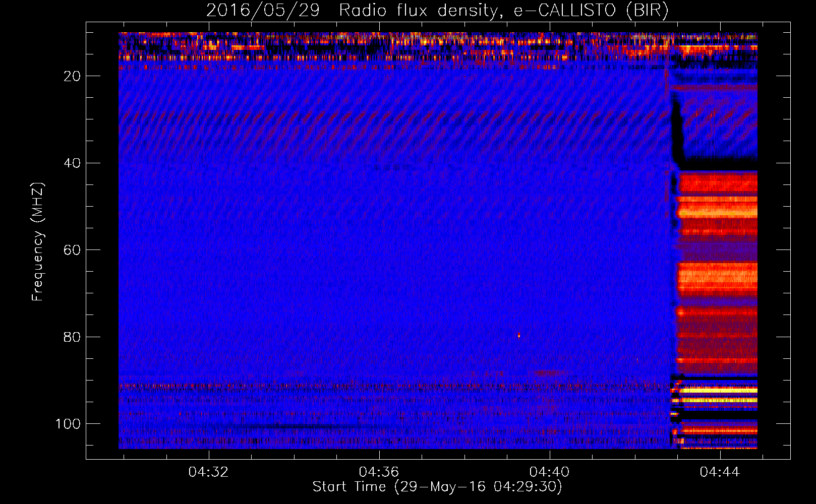This screenshot has height=504, width=816.
Task: Select the time tick label "04:44"
Action: coord(720,472)
